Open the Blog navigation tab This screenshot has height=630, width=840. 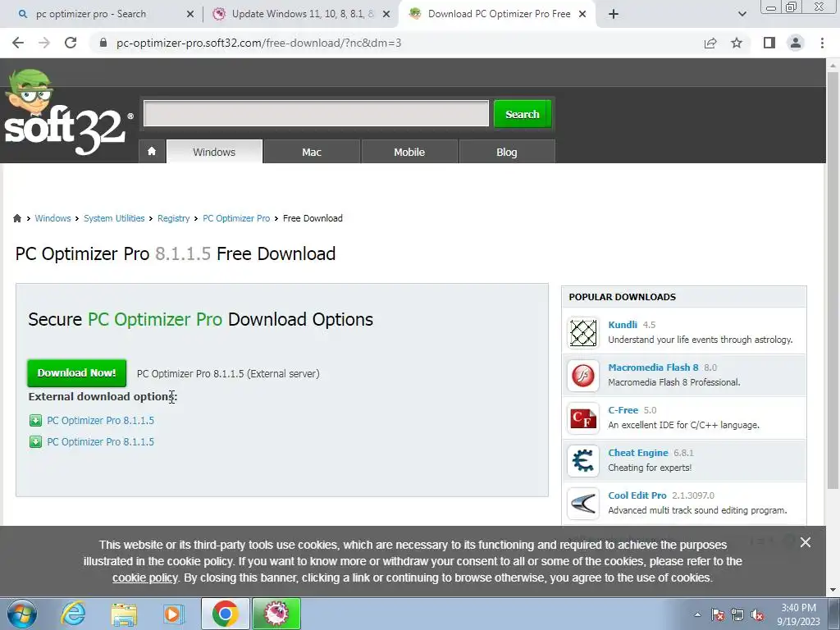(507, 152)
